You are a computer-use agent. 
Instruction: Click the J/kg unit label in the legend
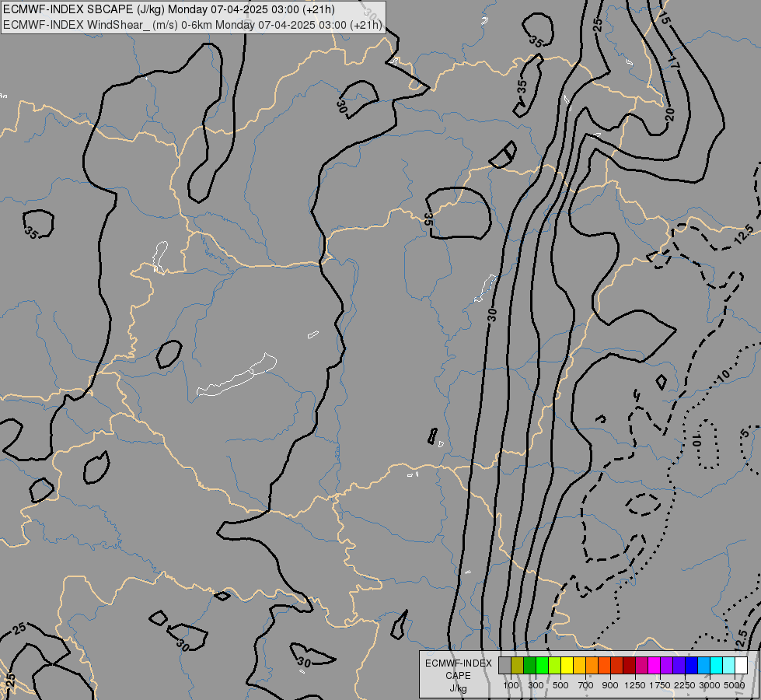458,688
